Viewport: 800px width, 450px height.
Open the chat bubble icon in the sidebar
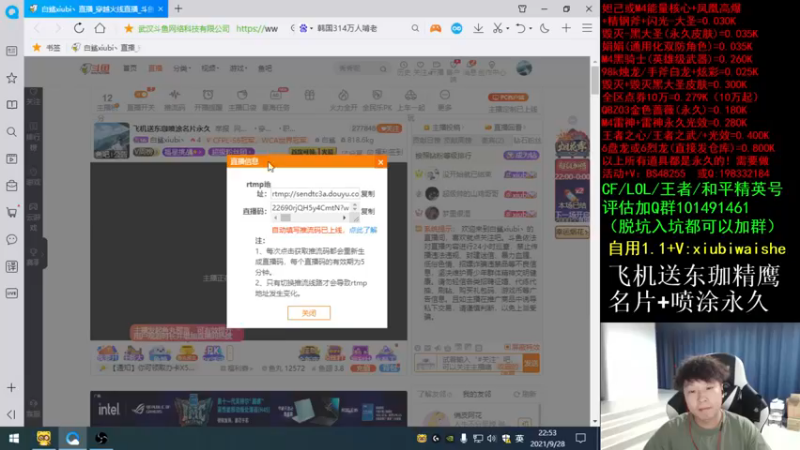(12, 239)
